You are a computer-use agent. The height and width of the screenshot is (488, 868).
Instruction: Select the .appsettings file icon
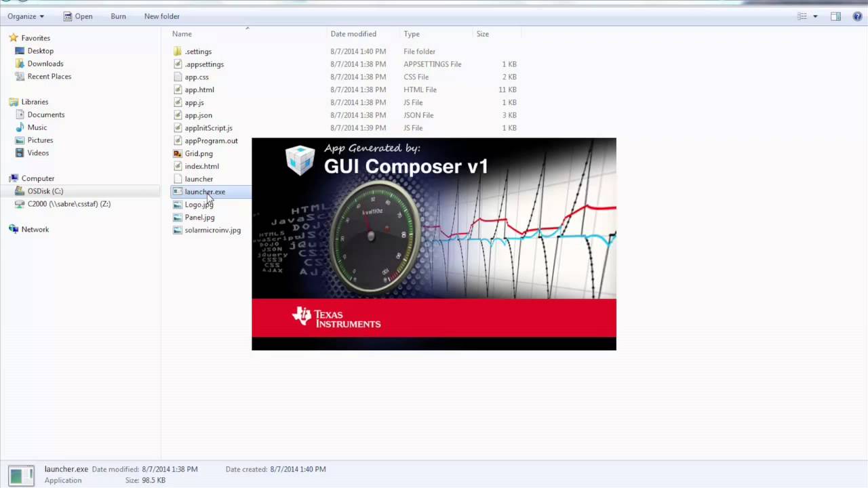coord(178,64)
